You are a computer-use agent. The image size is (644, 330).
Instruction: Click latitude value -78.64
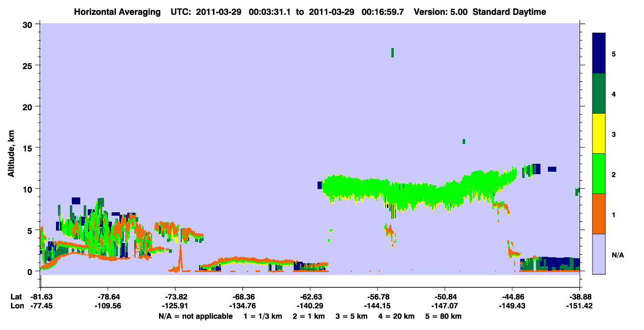(x=107, y=296)
